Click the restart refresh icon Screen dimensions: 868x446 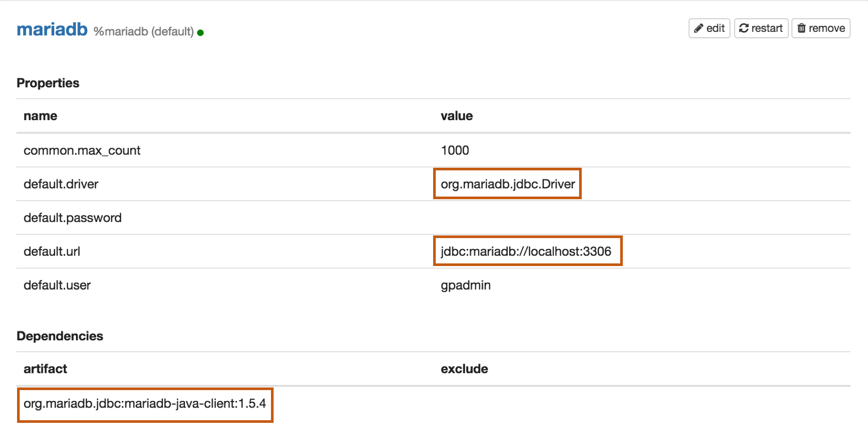[744, 28]
